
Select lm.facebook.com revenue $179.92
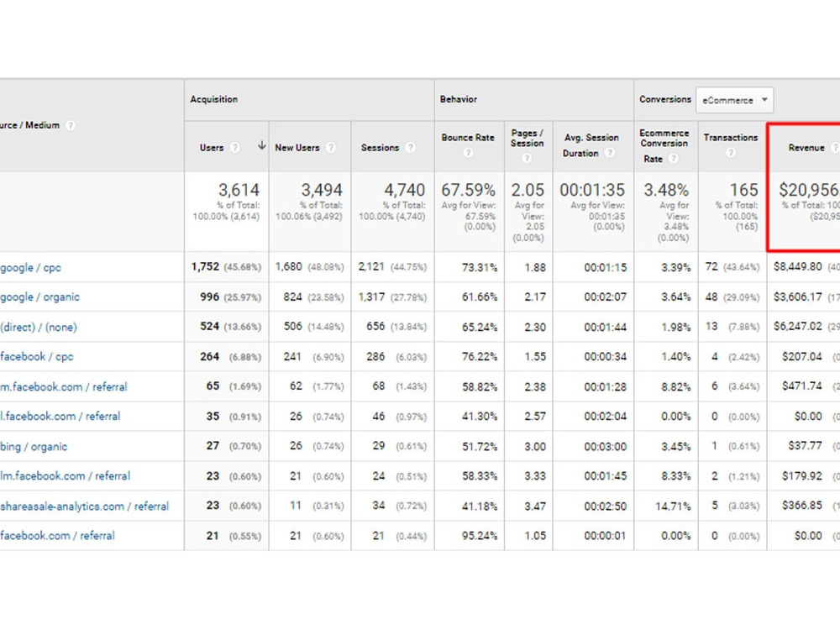click(x=802, y=475)
